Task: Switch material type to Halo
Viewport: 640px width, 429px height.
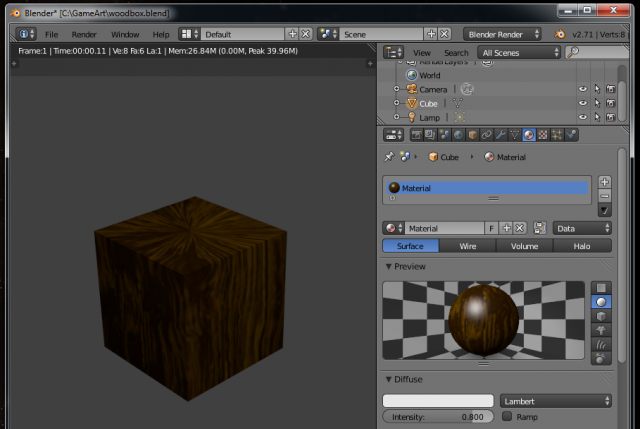Action: coord(582,246)
